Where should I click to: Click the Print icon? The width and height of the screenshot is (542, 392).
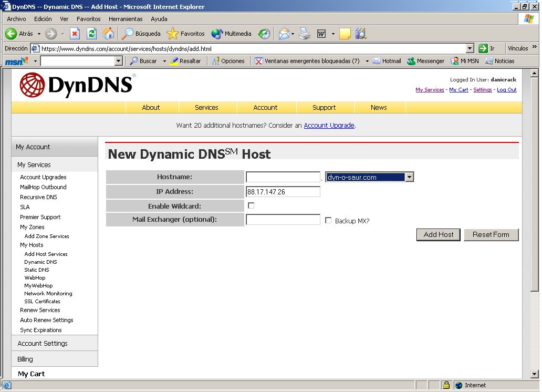(x=305, y=34)
